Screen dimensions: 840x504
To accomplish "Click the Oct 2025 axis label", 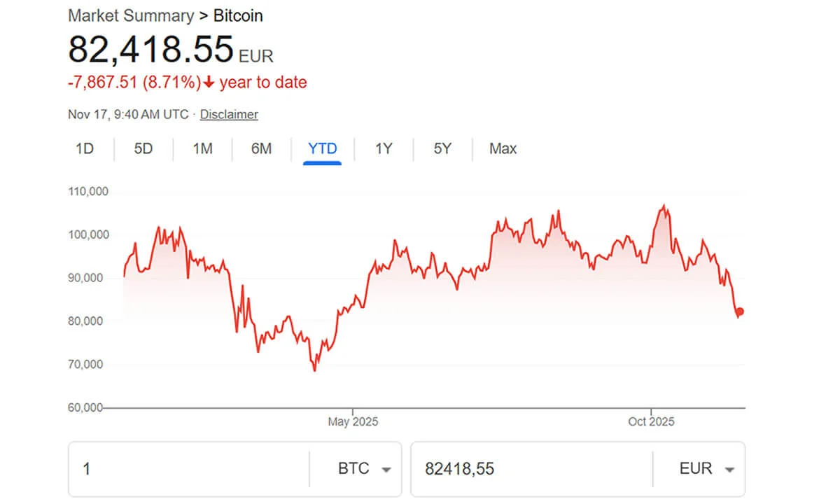I will [650, 421].
